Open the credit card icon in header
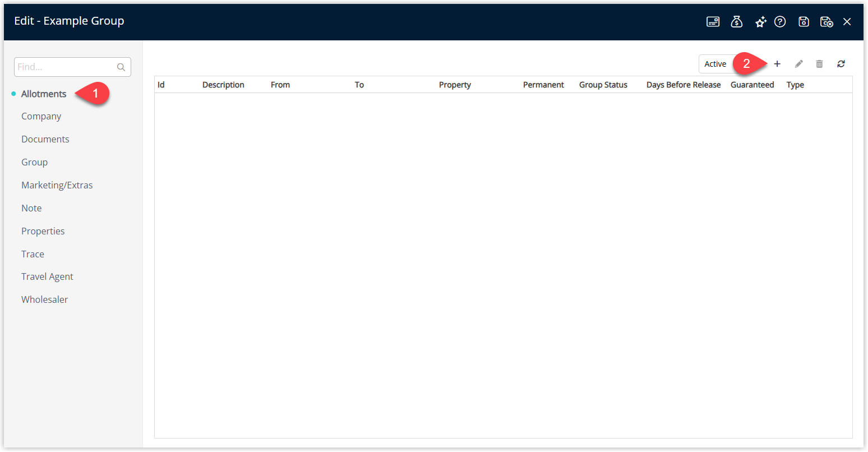 point(713,21)
